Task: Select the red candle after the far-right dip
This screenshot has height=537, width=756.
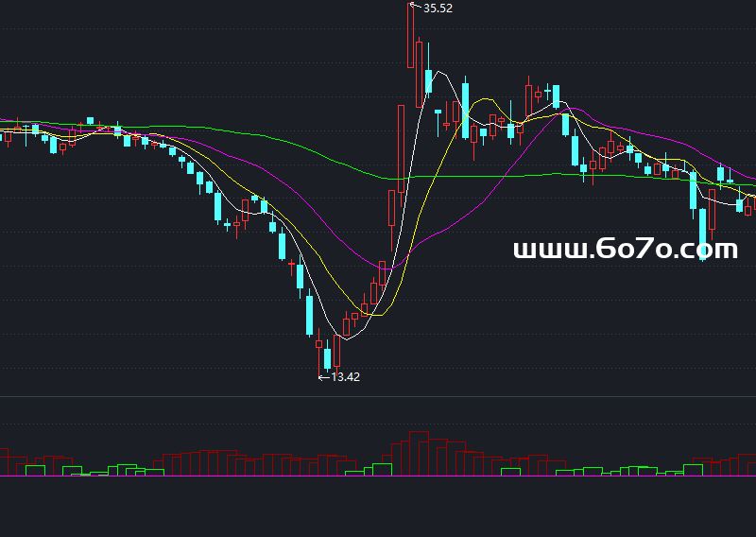Action: (x=713, y=210)
